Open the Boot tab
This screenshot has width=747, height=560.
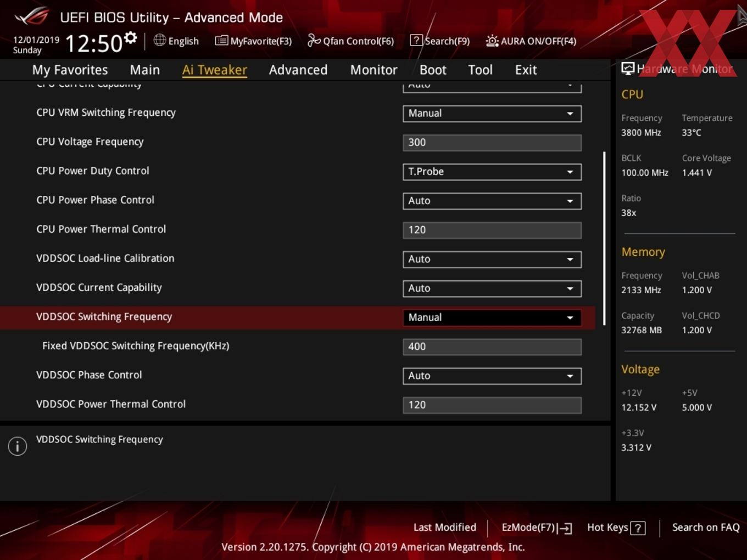433,70
